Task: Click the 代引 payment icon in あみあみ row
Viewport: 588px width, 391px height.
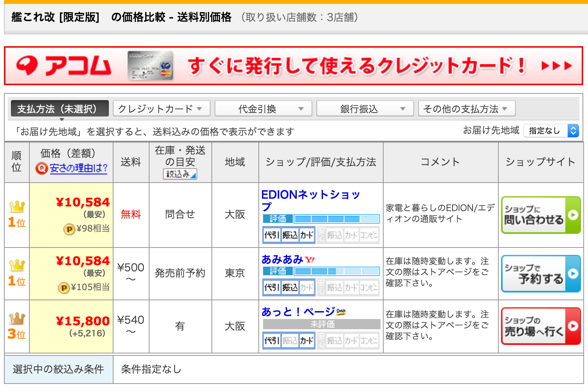Action: pos(272,287)
